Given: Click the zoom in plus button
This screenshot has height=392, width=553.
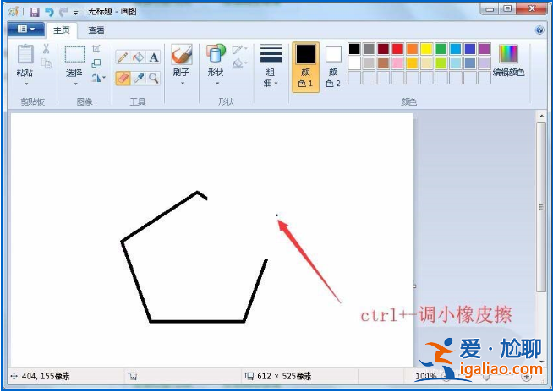Looking at the screenshot, I should (527, 377).
